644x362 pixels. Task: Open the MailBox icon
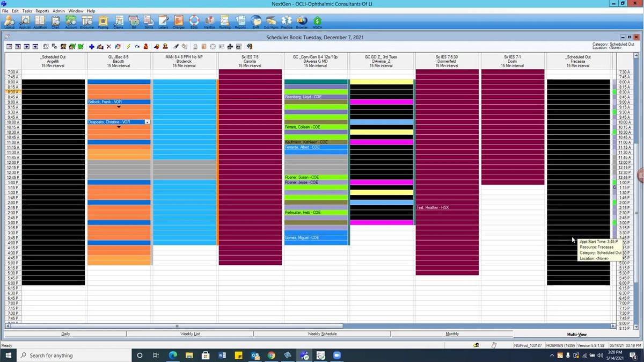click(x=209, y=21)
